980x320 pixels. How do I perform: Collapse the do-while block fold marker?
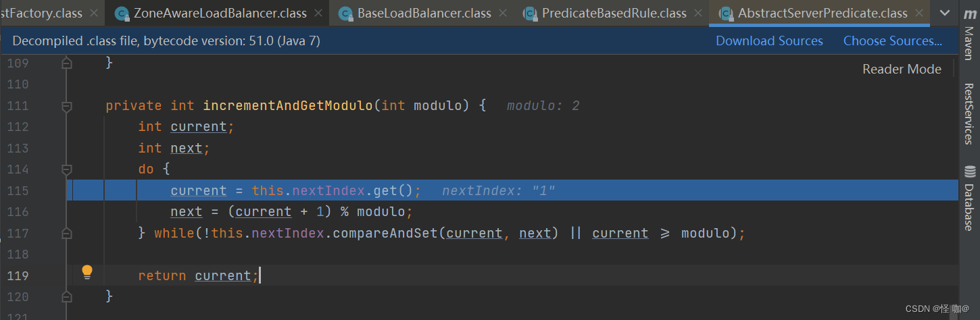[x=66, y=169]
